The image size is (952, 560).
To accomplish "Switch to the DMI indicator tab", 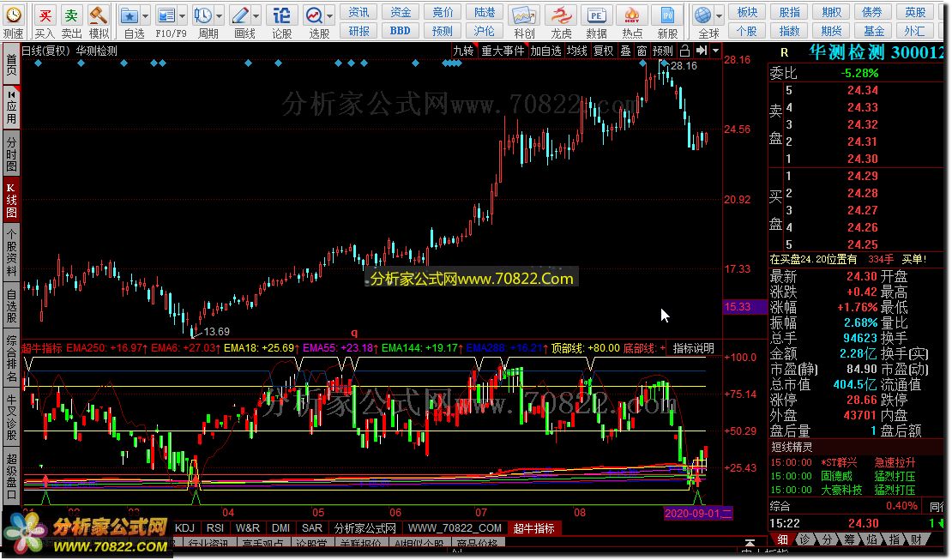I will coord(281,527).
